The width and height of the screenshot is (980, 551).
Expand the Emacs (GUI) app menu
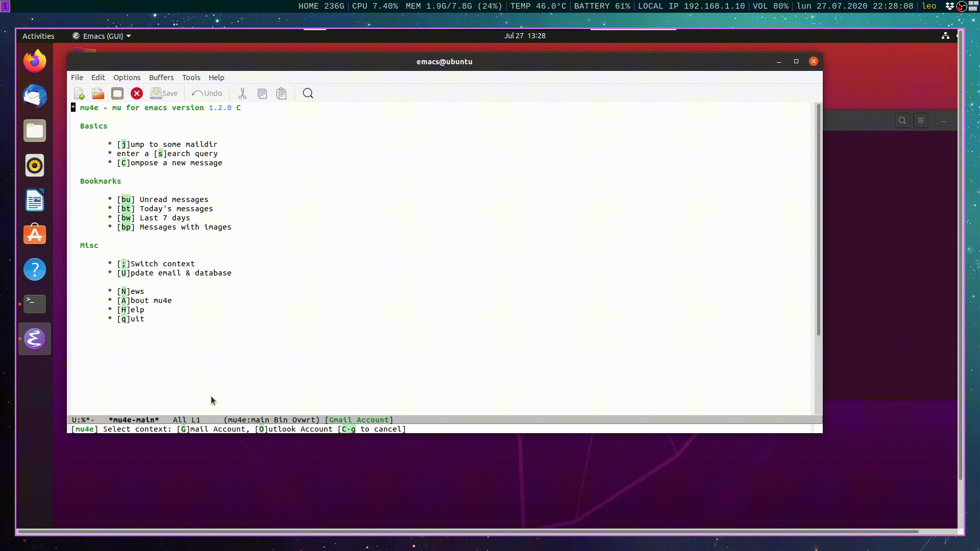(x=102, y=36)
